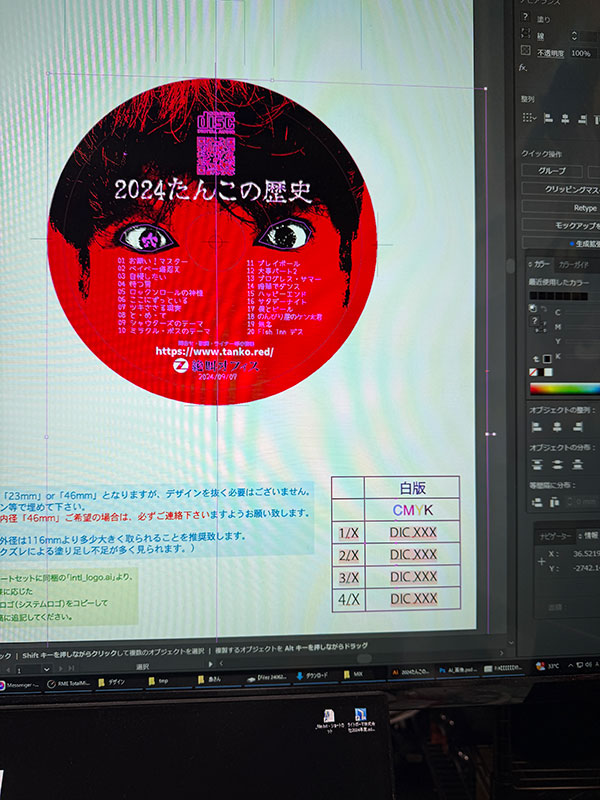Switch to the 情報 tab
Screen dimensions: 600x800
point(588,535)
